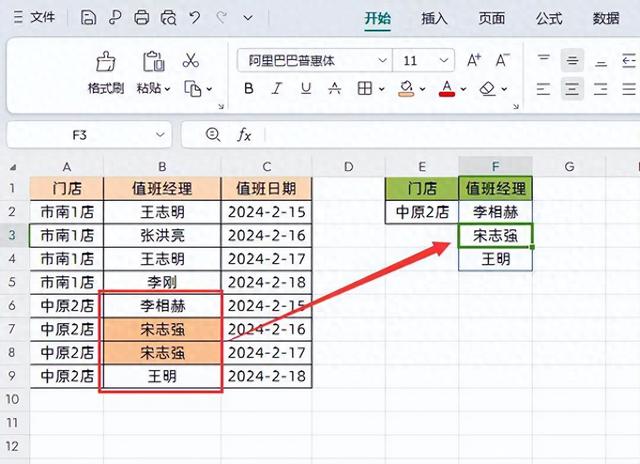The image size is (640, 464).
Task: Set left horizontal alignment
Action: (544, 89)
